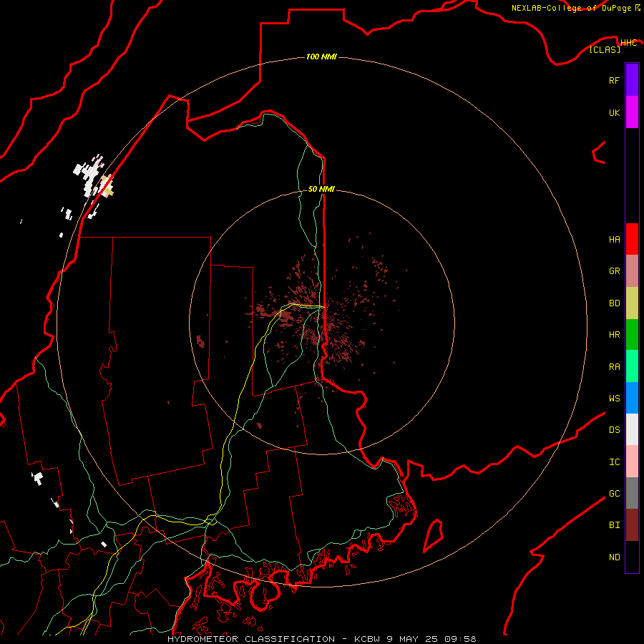The width and height of the screenshot is (644, 644).
Task: Click the HA red legend swatch
Action: click(632, 239)
